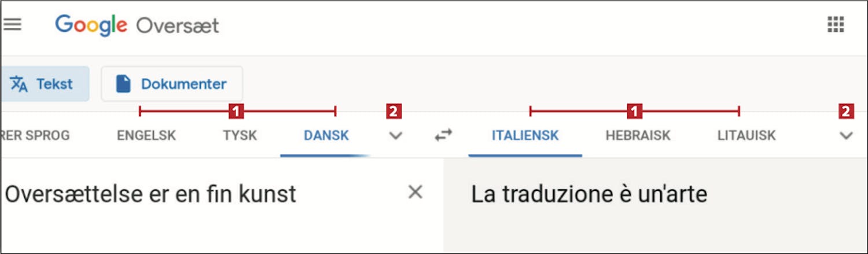Expand the target language list chevron
The width and height of the screenshot is (868, 254).
(x=846, y=136)
